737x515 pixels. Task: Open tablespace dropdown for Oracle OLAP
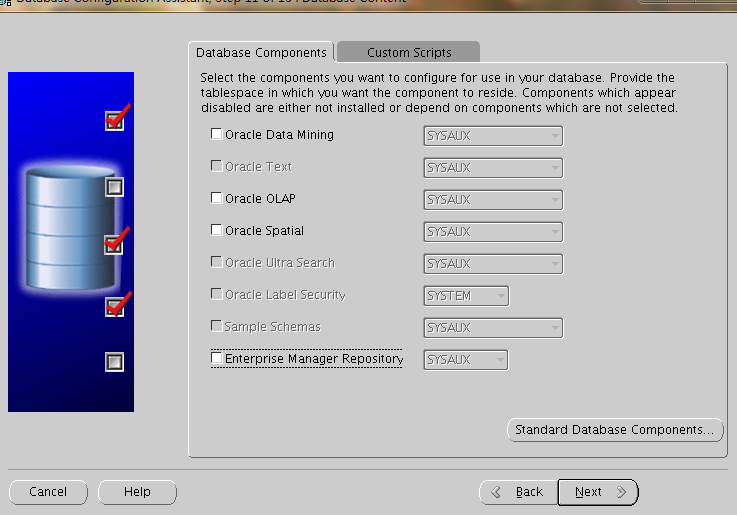[x=493, y=200]
